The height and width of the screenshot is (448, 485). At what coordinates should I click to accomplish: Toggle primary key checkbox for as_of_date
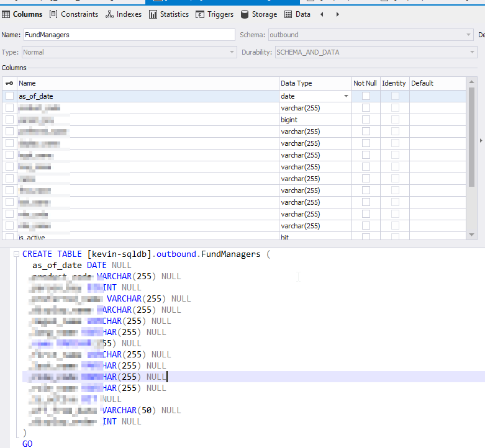pyautogui.click(x=9, y=96)
